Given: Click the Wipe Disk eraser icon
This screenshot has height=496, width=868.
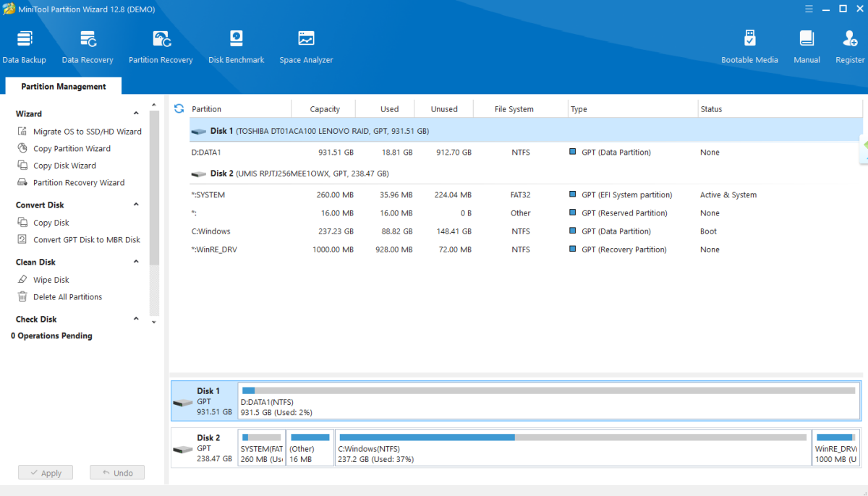Looking at the screenshot, I should click(x=22, y=280).
